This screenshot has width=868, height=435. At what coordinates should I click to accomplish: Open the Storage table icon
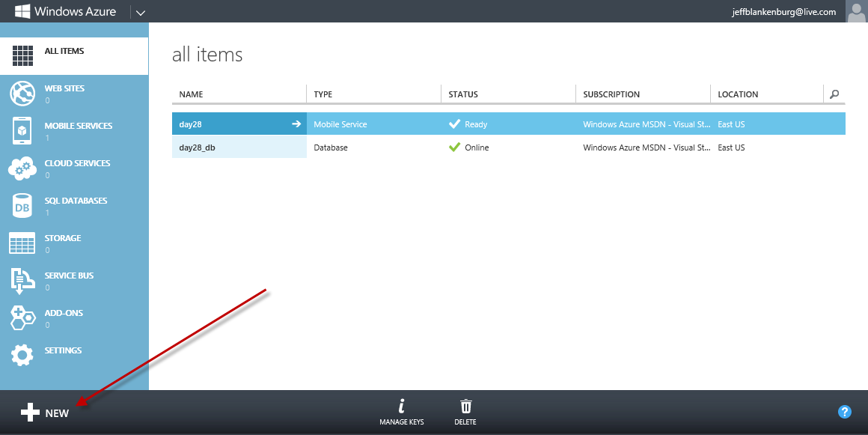click(22, 243)
